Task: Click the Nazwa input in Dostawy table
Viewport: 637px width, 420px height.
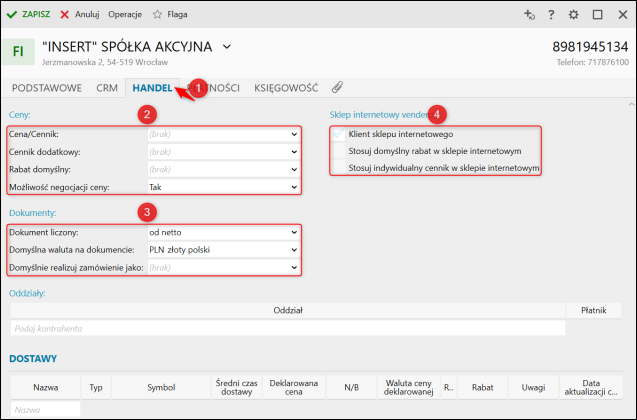Action: pyautogui.click(x=46, y=410)
